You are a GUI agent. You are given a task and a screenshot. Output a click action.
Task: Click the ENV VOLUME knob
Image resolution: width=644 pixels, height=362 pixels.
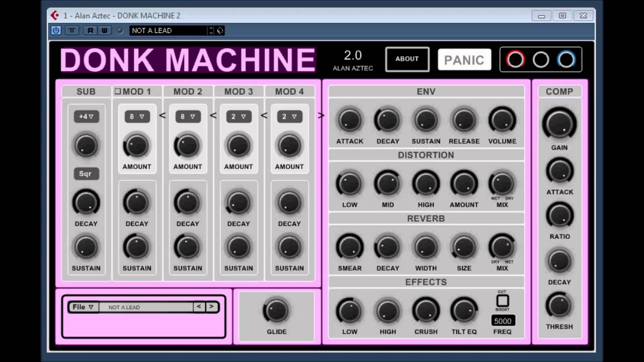[502, 120]
